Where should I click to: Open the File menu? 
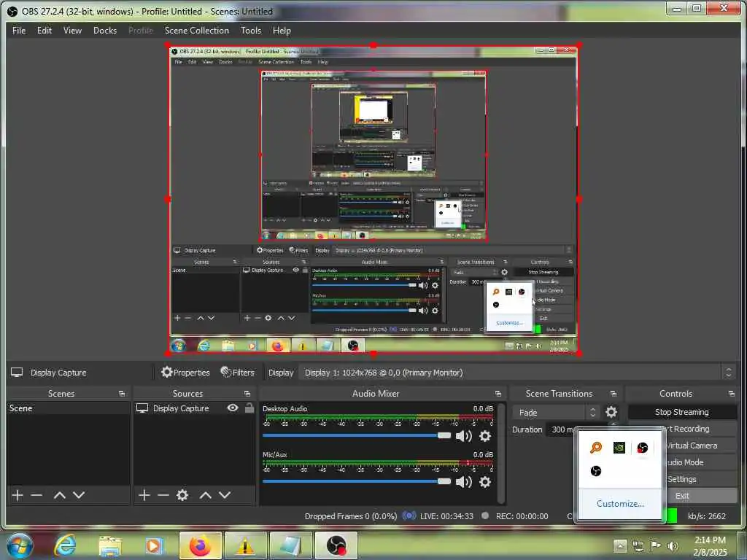tap(19, 31)
